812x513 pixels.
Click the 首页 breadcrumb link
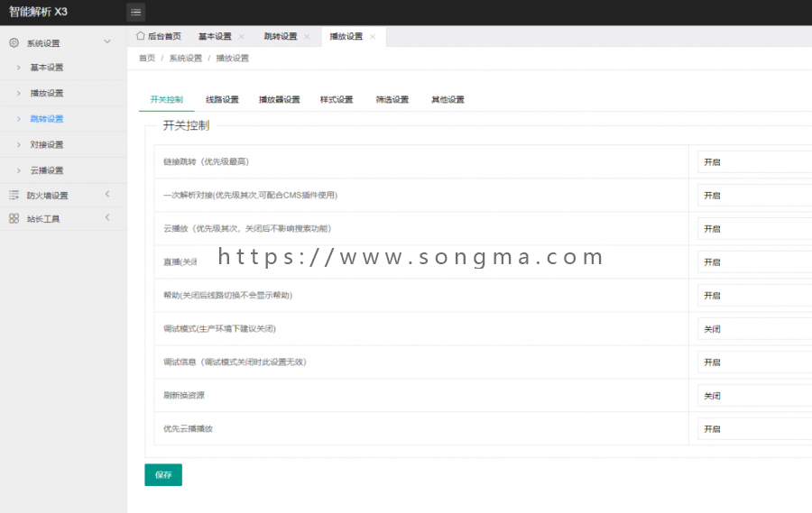point(146,58)
